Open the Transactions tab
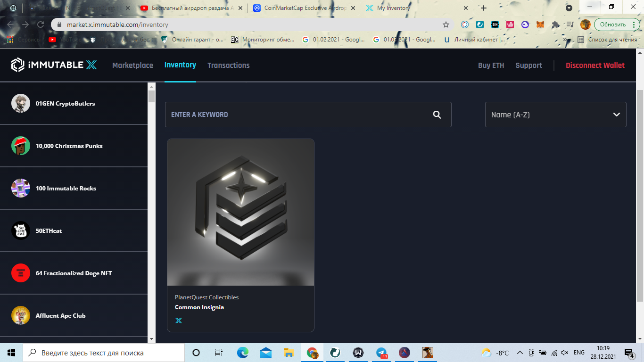This screenshot has width=644, height=362. tap(229, 66)
